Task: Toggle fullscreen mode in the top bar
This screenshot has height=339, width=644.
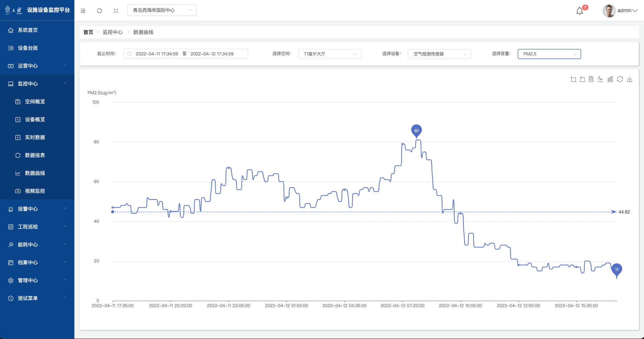Action: coord(116,11)
